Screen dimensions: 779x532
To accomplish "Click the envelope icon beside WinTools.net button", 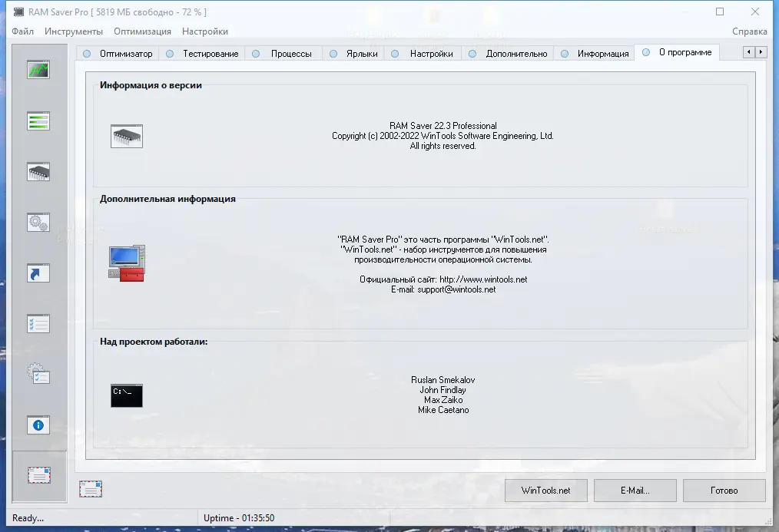I will (x=91, y=489).
